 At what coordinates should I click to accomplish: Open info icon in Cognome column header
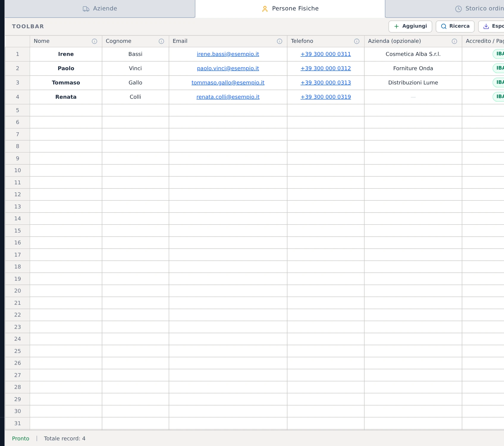pyautogui.click(x=161, y=41)
